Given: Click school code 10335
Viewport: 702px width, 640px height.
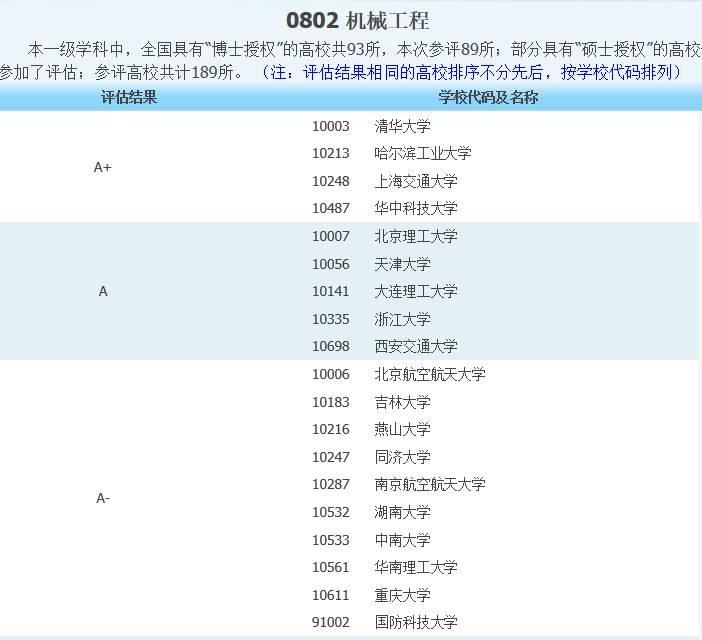Looking at the screenshot, I should [330, 319].
